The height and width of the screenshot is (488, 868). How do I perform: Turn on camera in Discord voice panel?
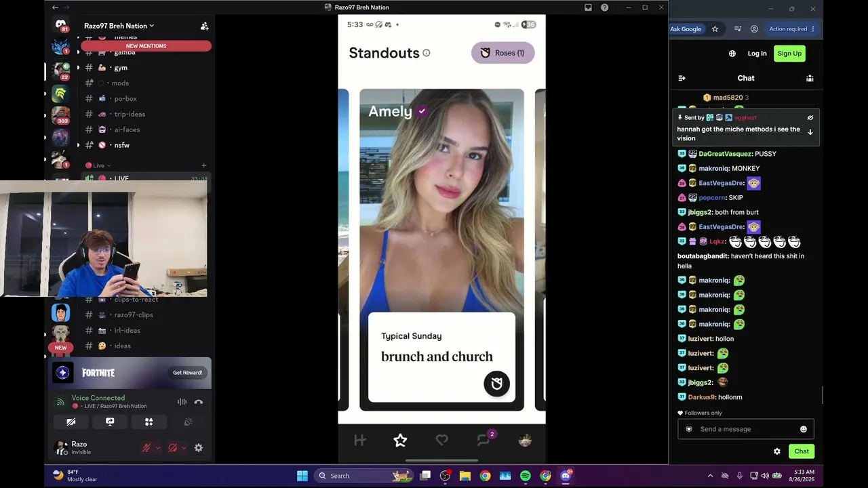tap(71, 422)
